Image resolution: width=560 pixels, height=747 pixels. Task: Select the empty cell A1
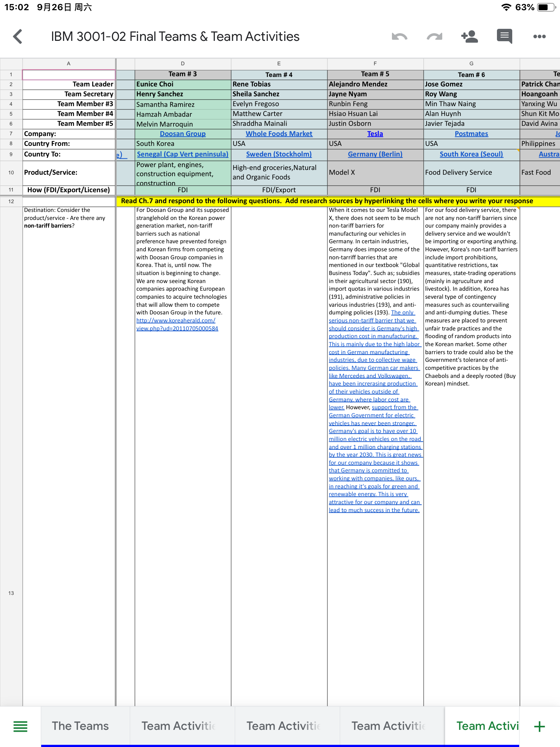pyautogui.click(x=69, y=75)
